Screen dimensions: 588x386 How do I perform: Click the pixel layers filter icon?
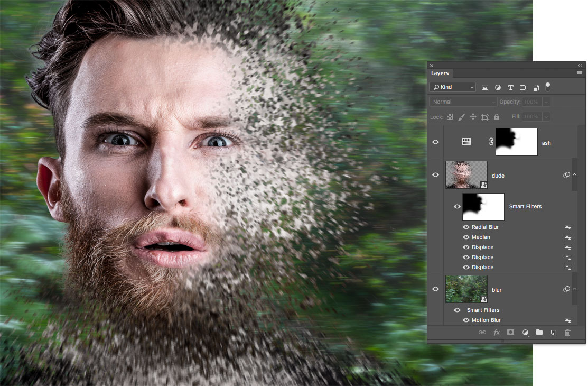484,87
